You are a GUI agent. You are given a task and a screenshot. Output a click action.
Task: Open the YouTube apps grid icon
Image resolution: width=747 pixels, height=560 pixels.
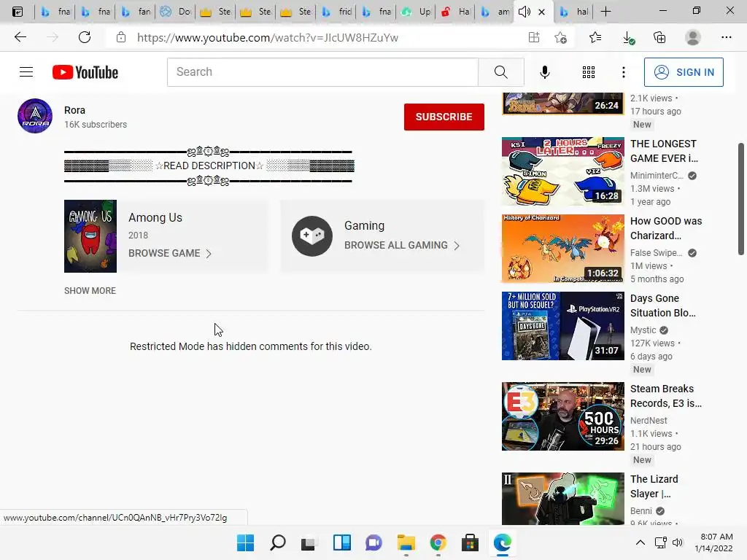tap(589, 72)
